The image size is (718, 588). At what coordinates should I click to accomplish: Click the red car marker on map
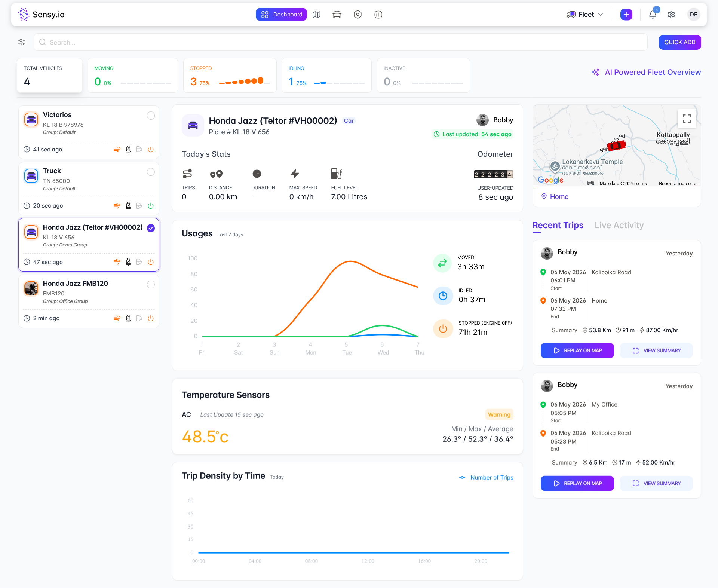click(616, 145)
